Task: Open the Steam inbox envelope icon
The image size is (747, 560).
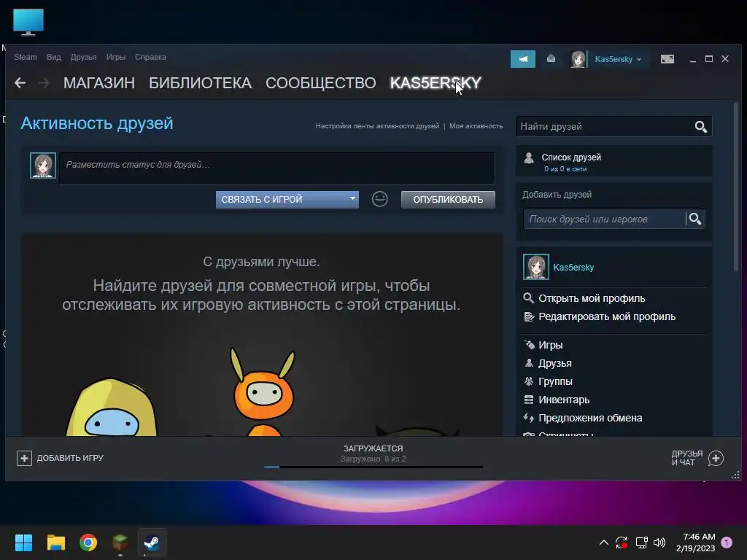Action: coord(551,58)
